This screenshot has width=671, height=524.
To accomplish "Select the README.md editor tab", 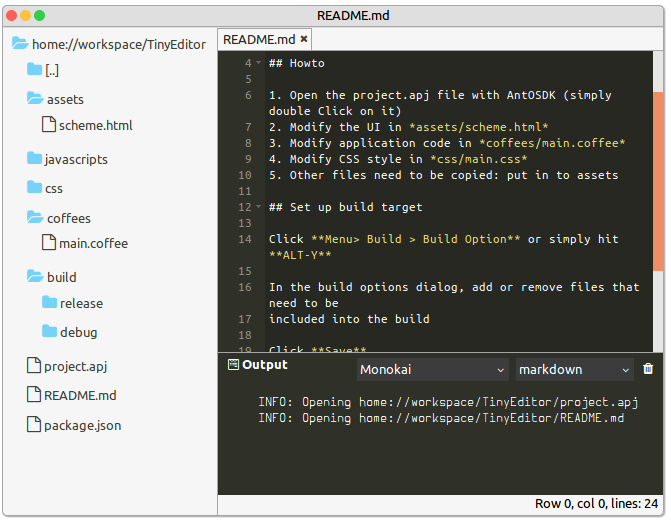I will coord(259,39).
